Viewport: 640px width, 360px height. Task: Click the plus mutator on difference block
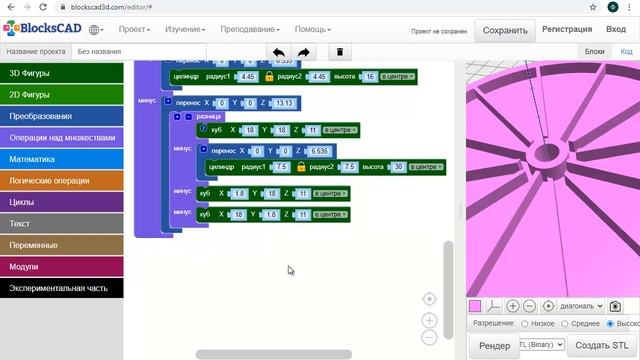(177, 117)
